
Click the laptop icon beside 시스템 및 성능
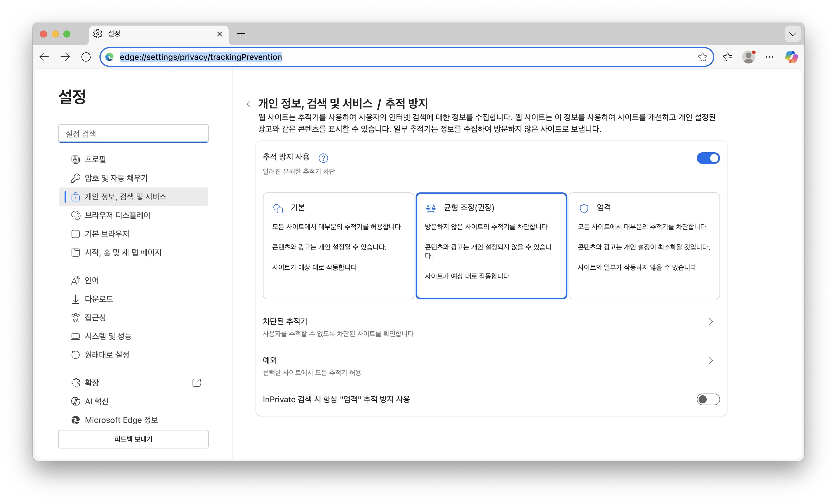pyautogui.click(x=75, y=336)
